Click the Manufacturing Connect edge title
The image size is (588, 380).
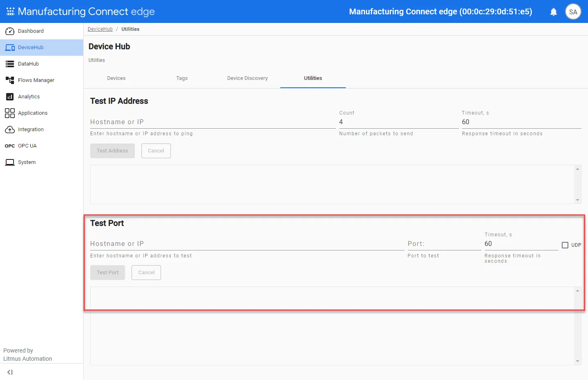(x=86, y=11)
